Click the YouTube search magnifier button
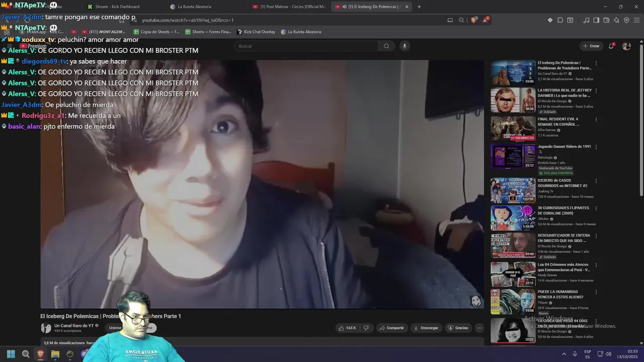Screen dimensions: 644x362 tap(386, 46)
